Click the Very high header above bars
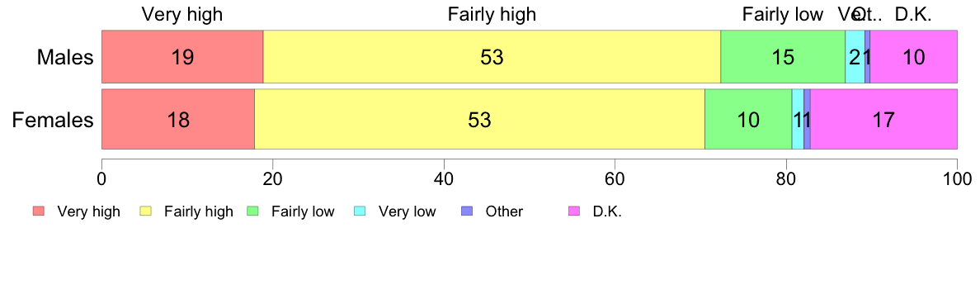The width and height of the screenshot is (980, 304). pyautogui.click(x=181, y=14)
